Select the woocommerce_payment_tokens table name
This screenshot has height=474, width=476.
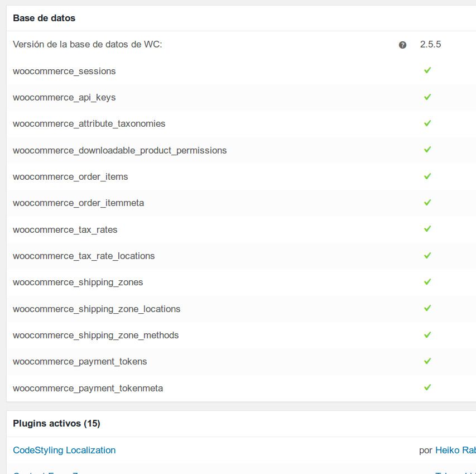click(80, 362)
